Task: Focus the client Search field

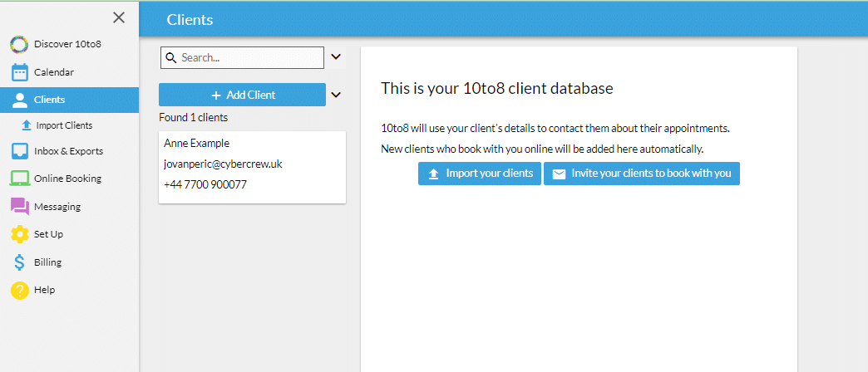Action: (242, 57)
